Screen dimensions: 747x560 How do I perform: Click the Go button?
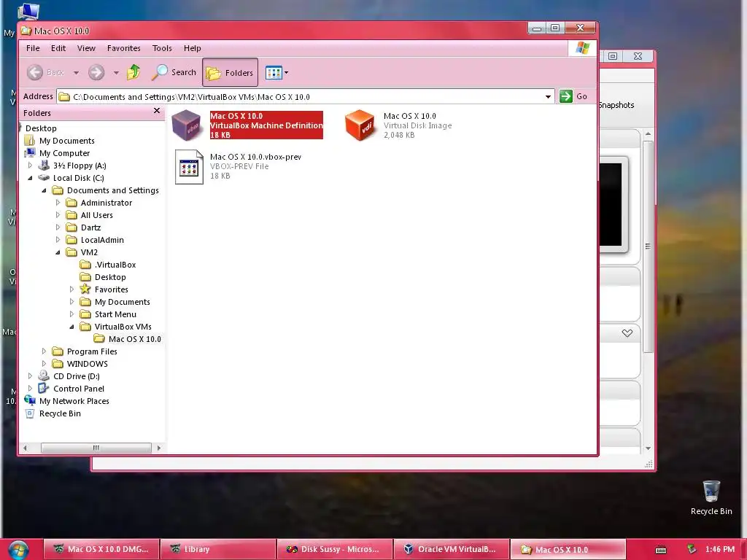[x=573, y=96]
